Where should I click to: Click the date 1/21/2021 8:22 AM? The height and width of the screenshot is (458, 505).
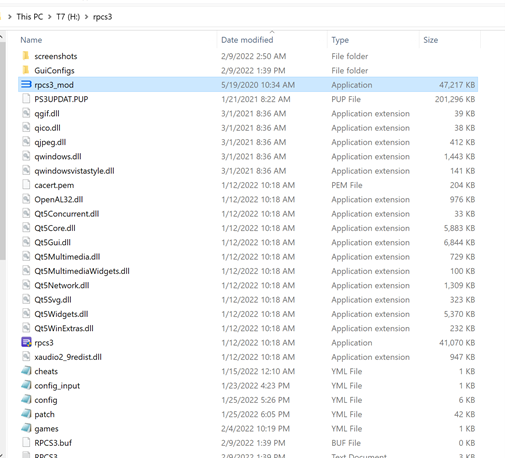256,99
